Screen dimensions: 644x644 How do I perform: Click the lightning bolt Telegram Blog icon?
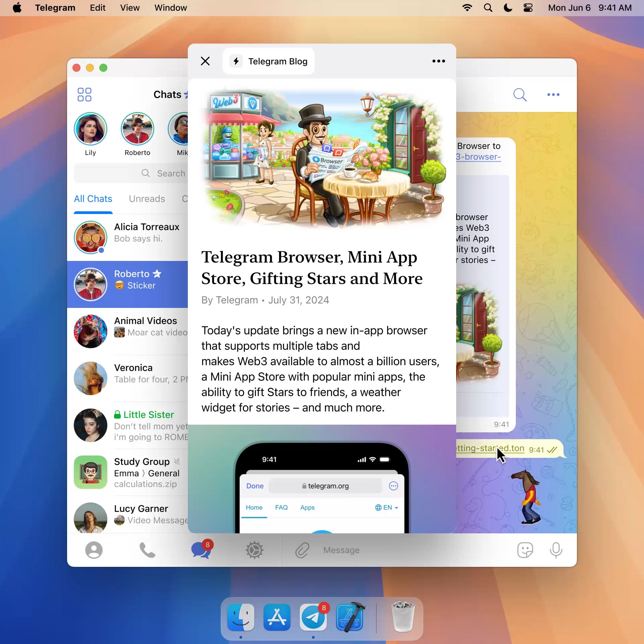click(x=235, y=61)
